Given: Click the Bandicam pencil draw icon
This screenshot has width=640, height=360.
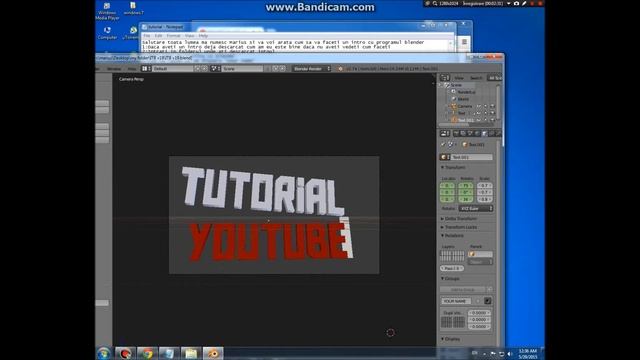Looking at the screenshot, I should [524, 3].
